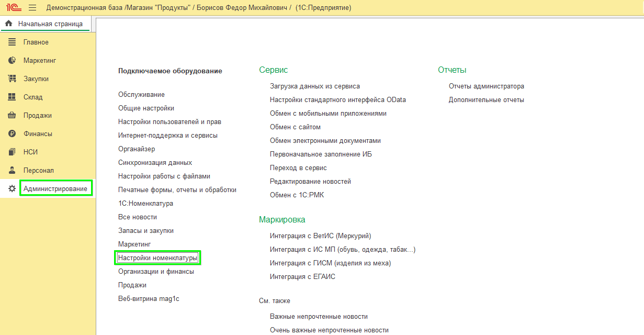The width and height of the screenshot is (644, 335).
Task: Open Обмен электронными документами
Action: point(325,140)
